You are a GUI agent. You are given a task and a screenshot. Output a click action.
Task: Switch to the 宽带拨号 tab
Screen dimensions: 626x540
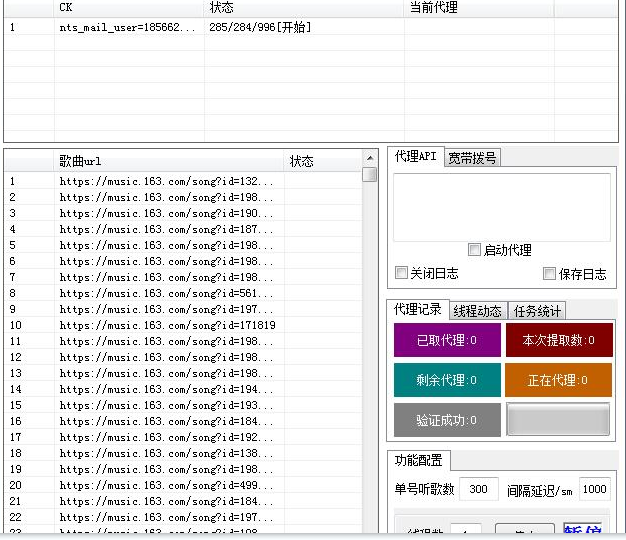(472, 157)
